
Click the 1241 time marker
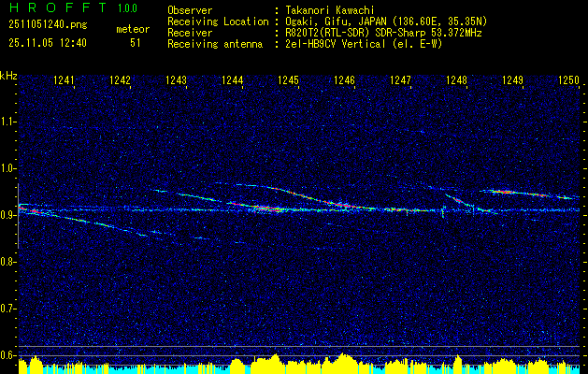pos(65,80)
